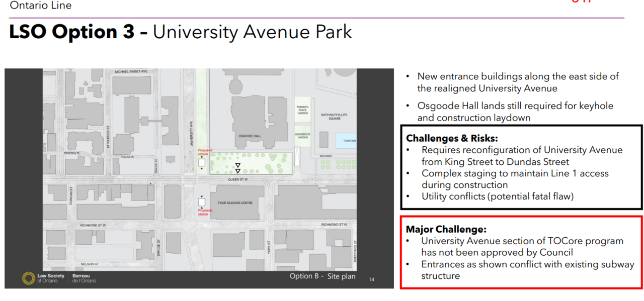This screenshot has height=301, width=644.
Task: Click the Toronto Peace Garden green box
Action: pyautogui.click(x=302, y=111)
